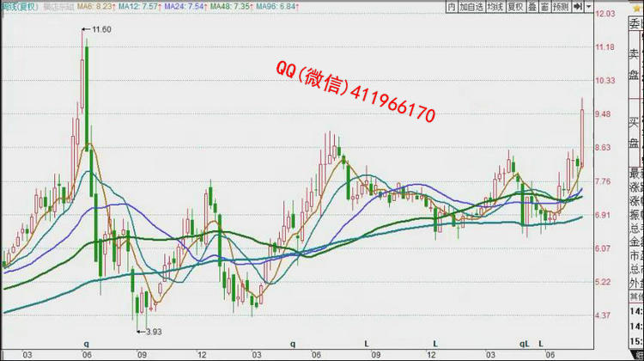The image size is (644, 361).
Task: Toggle the 窗 window button
Action: [x=544, y=7]
